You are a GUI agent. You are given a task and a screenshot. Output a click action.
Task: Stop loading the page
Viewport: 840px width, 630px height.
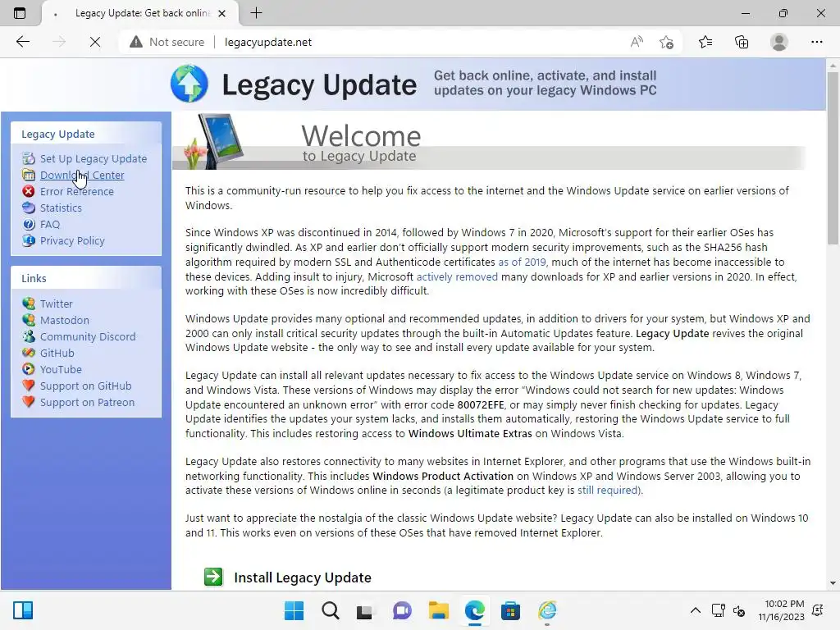(95, 42)
